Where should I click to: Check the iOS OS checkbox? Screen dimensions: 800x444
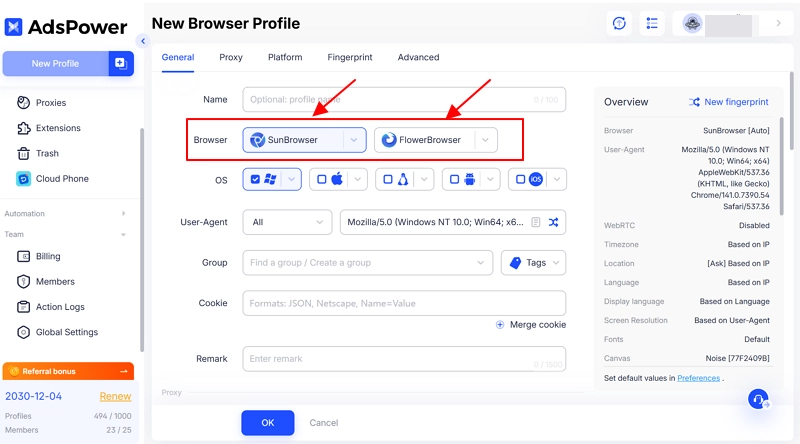pos(520,179)
